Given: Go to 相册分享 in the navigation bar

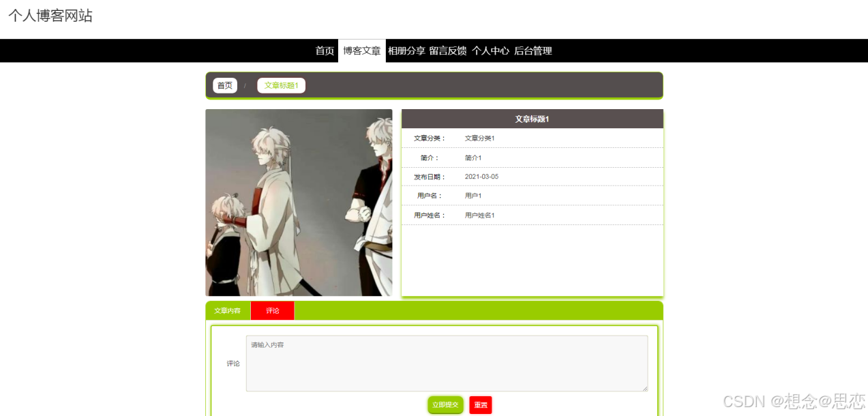Looking at the screenshot, I should click(x=406, y=50).
